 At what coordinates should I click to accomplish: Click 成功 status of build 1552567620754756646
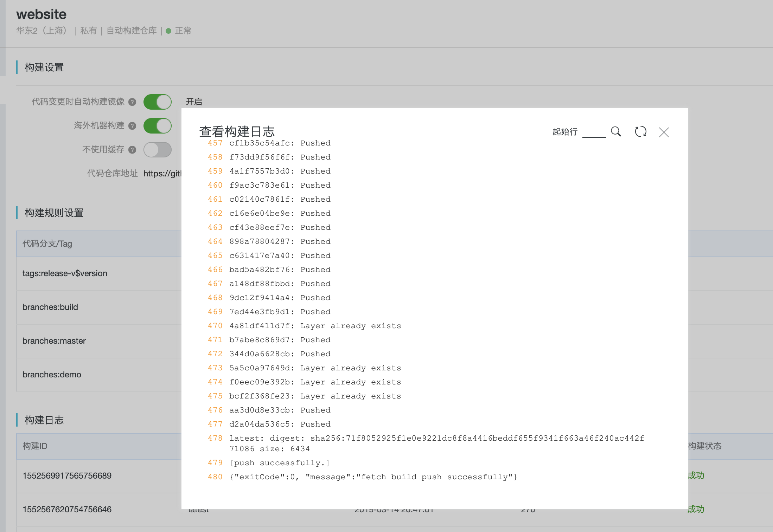[x=696, y=510]
